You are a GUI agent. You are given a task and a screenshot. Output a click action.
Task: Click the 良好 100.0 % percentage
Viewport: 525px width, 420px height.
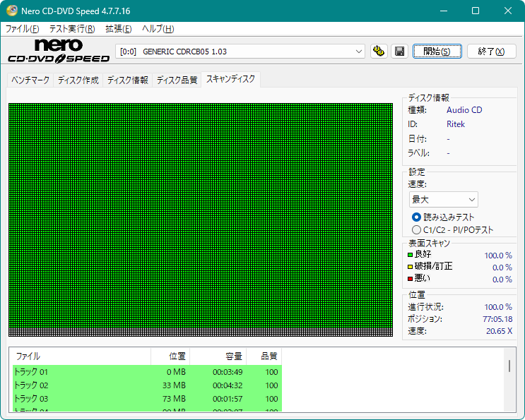(498, 256)
